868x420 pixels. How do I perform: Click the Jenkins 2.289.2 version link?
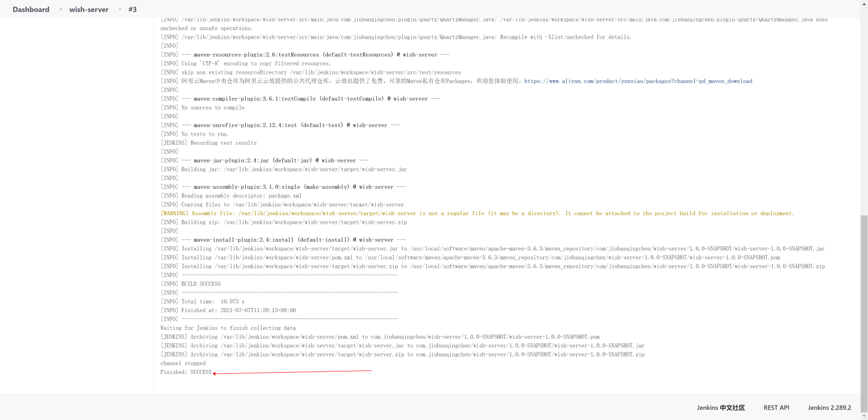(x=829, y=407)
